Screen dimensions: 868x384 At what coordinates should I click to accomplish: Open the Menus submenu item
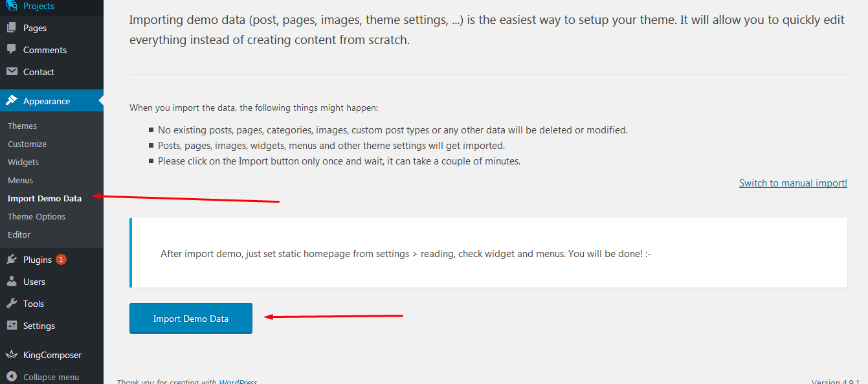tap(20, 181)
